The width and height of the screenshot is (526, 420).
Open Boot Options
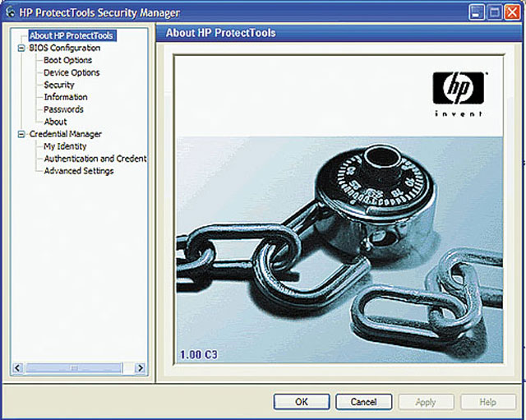67,60
